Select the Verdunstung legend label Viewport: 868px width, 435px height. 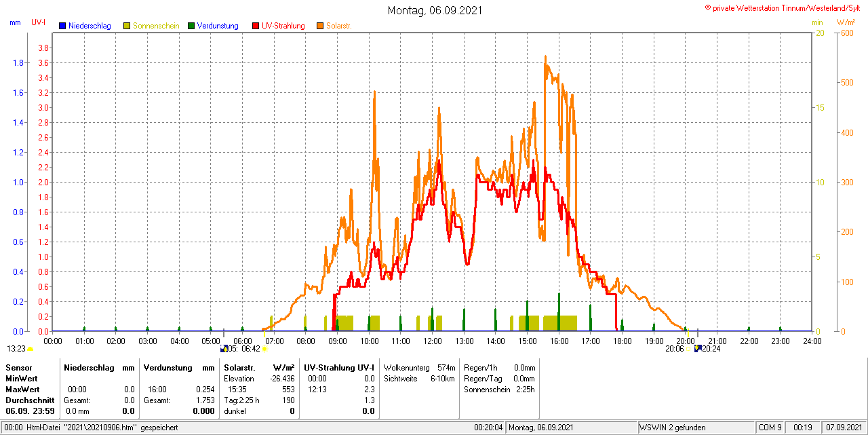click(x=218, y=26)
